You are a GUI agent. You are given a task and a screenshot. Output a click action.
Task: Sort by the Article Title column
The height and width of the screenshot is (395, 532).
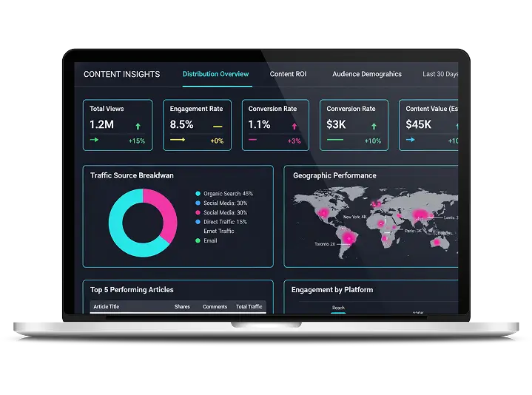[x=107, y=306]
